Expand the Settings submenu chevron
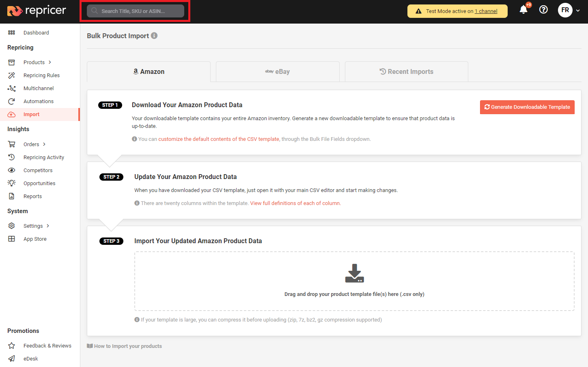The width and height of the screenshot is (588, 367). [48, 226]
